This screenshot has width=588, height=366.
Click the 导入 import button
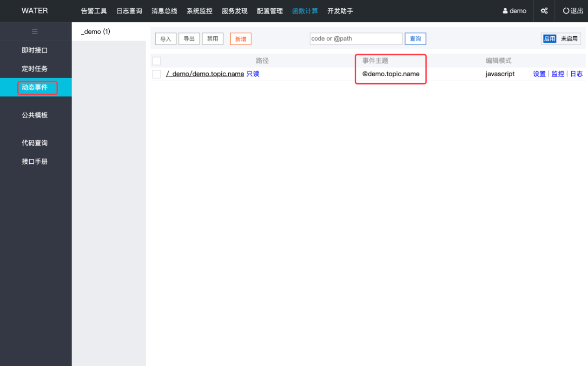(x=165, y=39)
